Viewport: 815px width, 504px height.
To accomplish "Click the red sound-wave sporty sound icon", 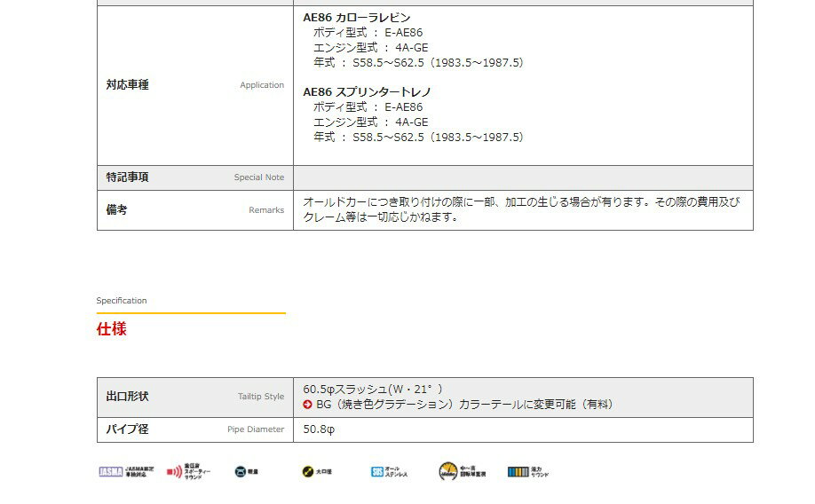I will coord(174,471).
